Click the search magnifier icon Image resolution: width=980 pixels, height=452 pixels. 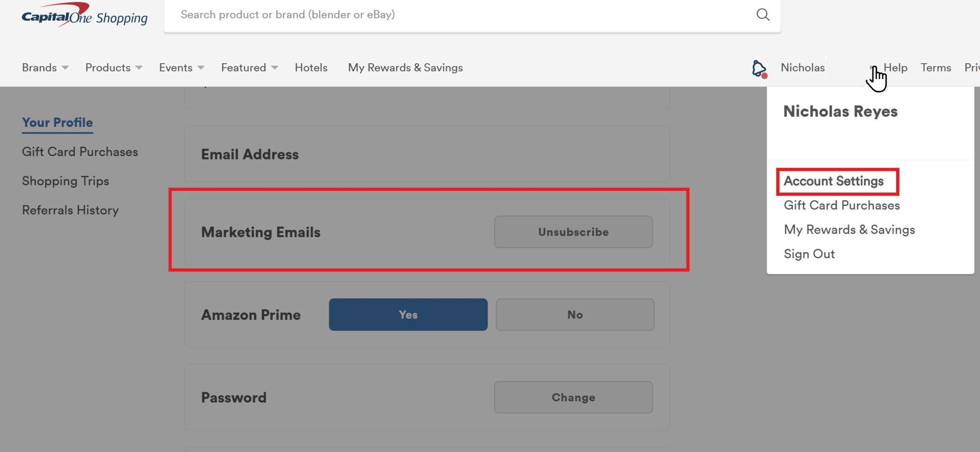tap(763, 15)
